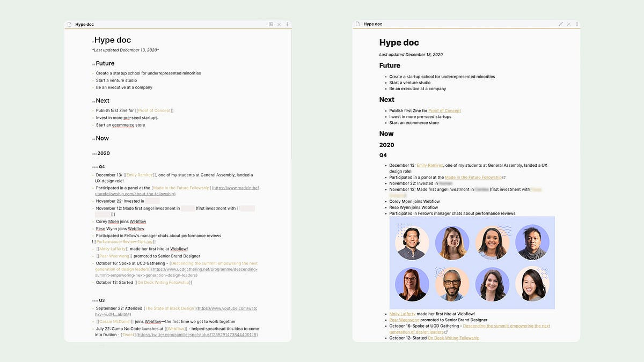
Task: Click the 'Now' heading in left editor
Action: coord(103,138)
